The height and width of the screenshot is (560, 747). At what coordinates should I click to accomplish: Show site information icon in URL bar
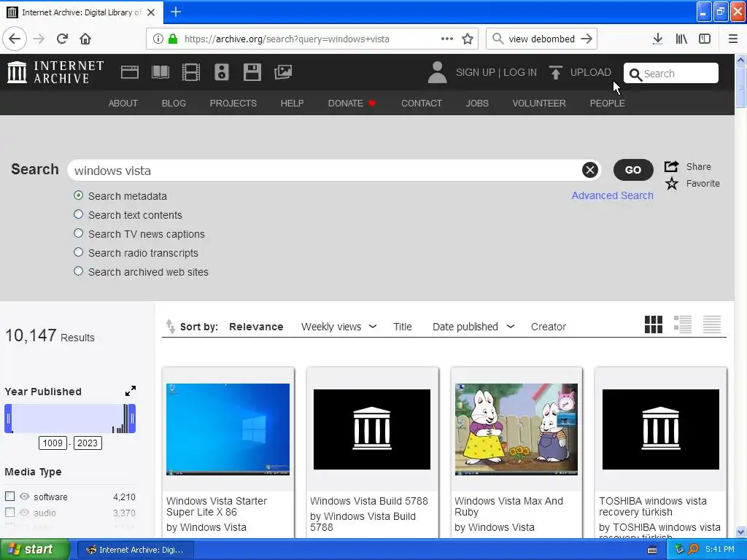(x=158, y=39)
